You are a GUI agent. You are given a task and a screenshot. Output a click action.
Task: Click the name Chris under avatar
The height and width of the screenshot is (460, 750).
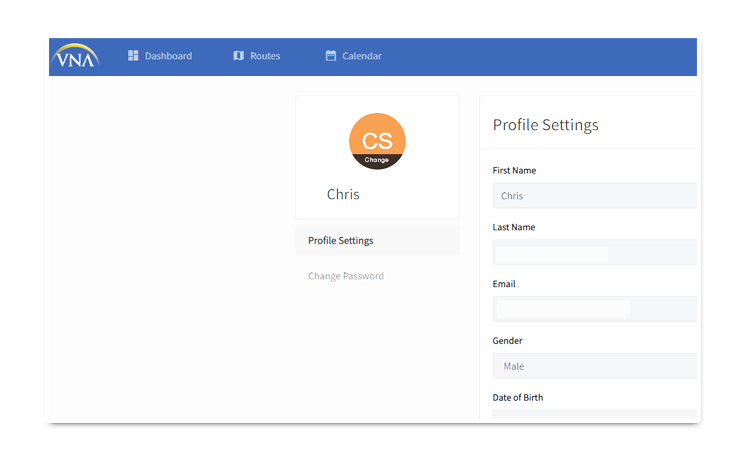tap(343, 194)
